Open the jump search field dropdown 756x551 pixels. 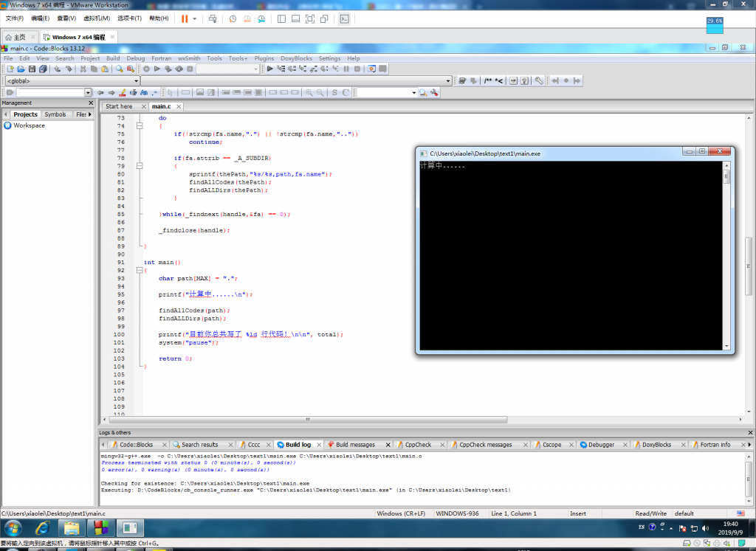tap(88, 92)
